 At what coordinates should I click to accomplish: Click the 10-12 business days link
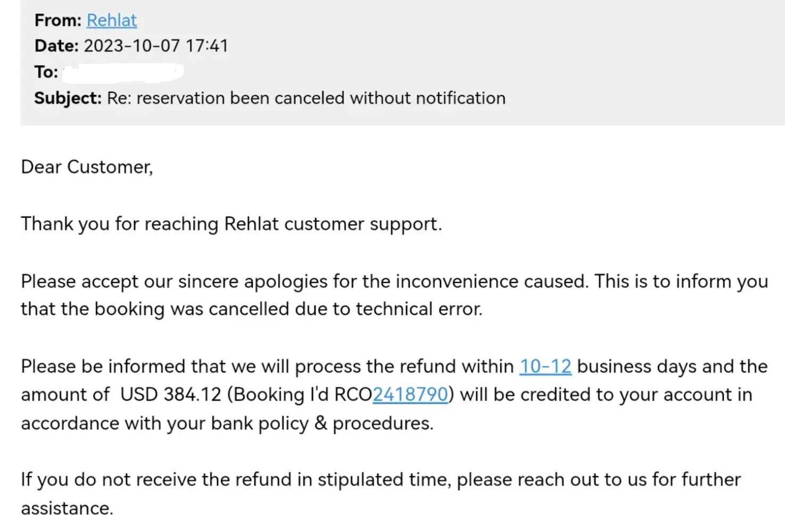tap(545, 366)
